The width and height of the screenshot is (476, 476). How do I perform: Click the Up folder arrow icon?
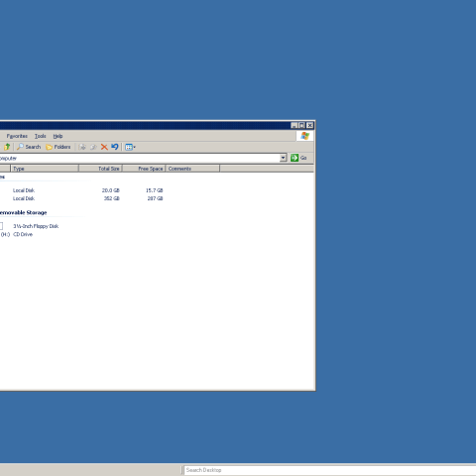(x=7, y=147)
